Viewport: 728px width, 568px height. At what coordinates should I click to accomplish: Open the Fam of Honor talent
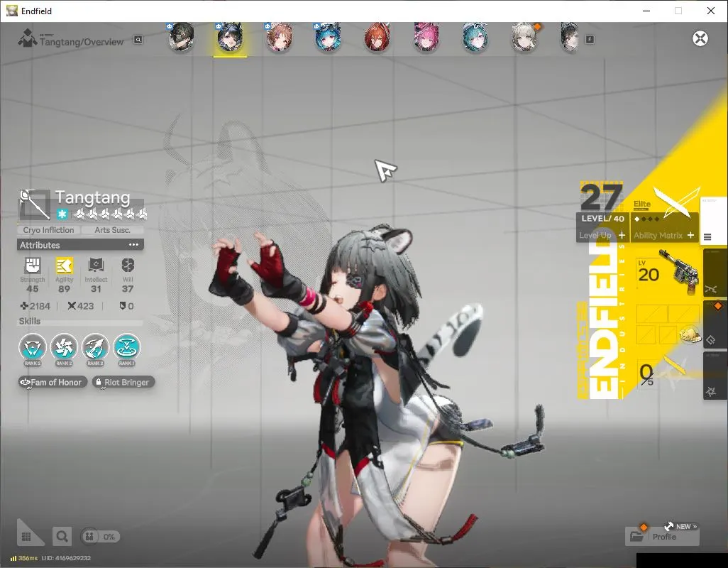pos(53,382)
